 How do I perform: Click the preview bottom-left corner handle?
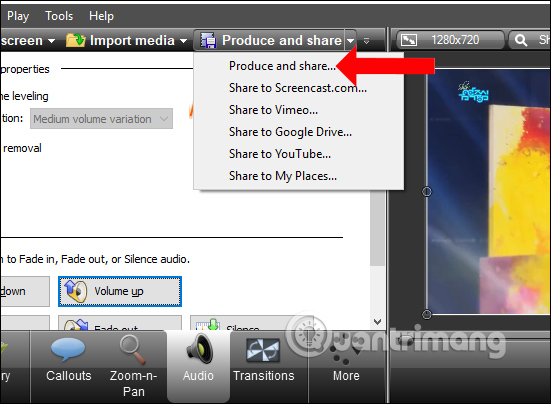[x=427, y=314]
